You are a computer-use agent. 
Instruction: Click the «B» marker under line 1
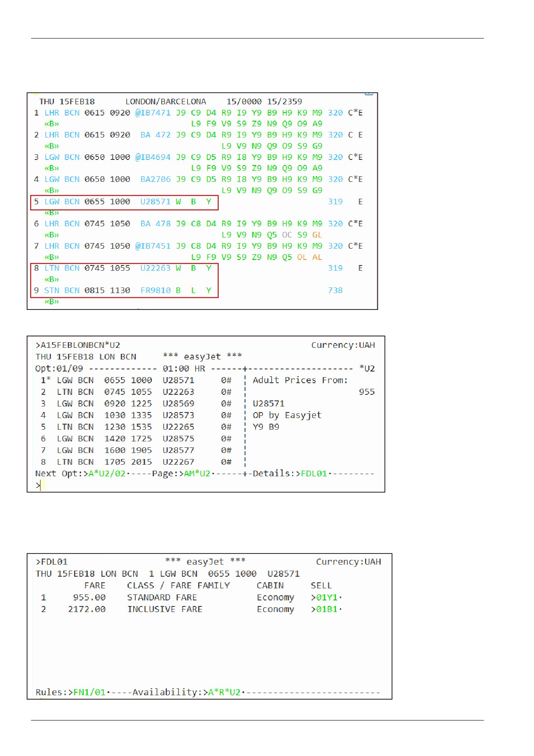coord(52,124)
